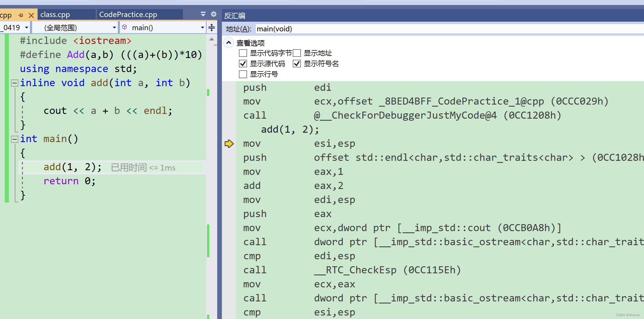Click the cmp esi,esp instruction
This screenshot has width=644, height=319.
(299, 312)
